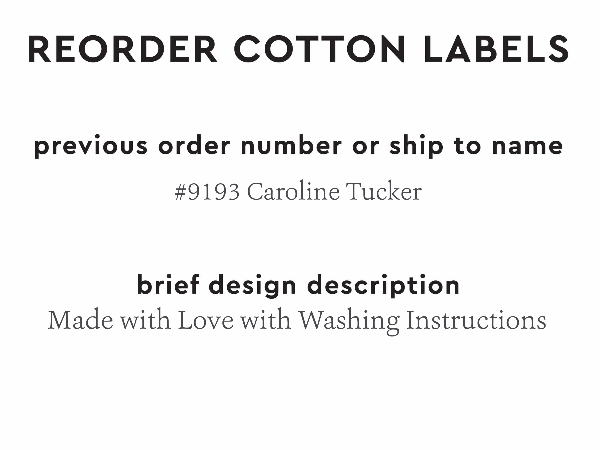Click the surname "Tucker"
Image resolution: width=600 pixels, height=450 pixels.
[384, 192]
